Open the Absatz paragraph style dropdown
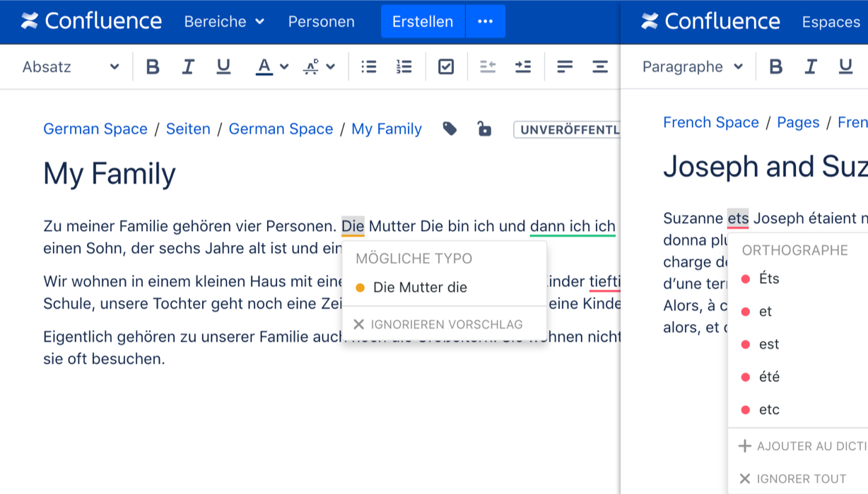 click(x=70, y=67)
